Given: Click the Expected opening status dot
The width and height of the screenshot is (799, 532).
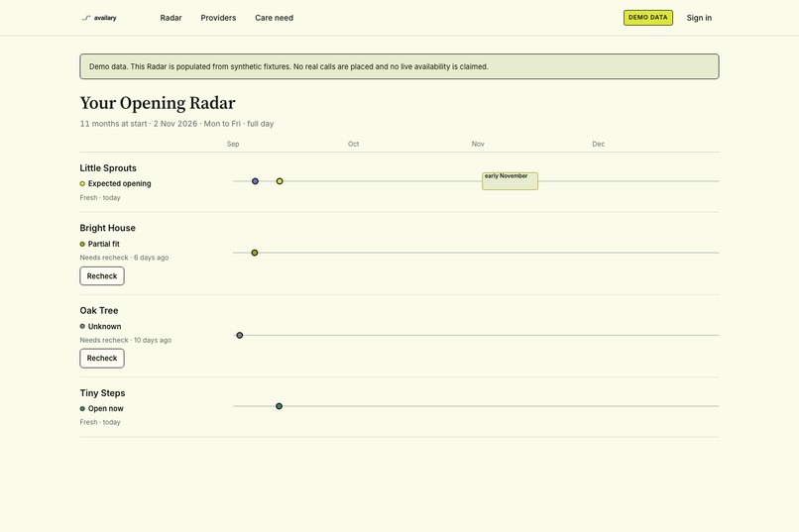Looking at the screenshot, I should click(x=82, y=184).
